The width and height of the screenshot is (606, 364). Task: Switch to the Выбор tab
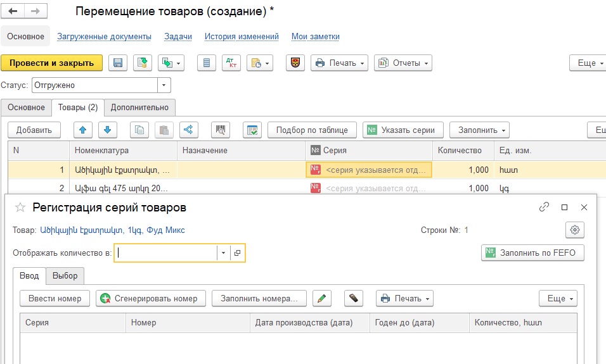click(65, 275)
